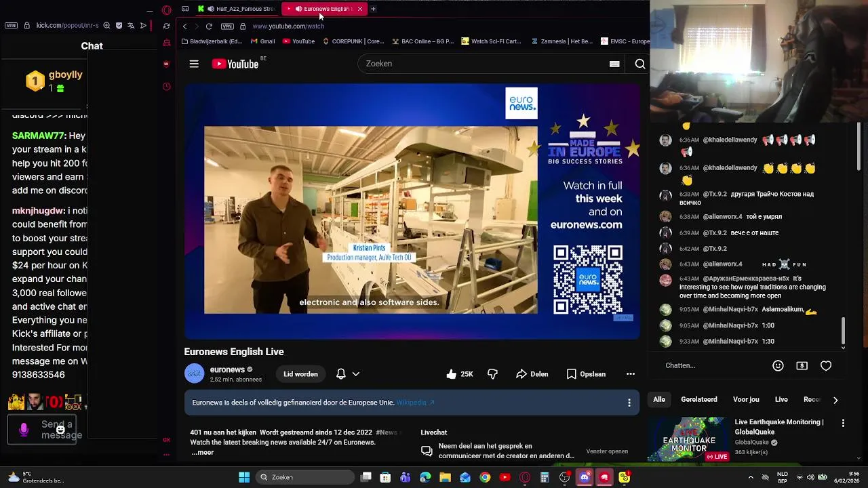This screenshot has width=868, height=488.
Task: Open volume control in system tray
Action: [810, 477]
